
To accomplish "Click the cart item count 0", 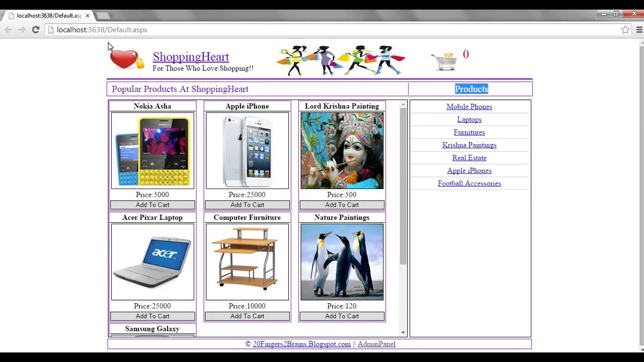I will (x=466, y=54).
